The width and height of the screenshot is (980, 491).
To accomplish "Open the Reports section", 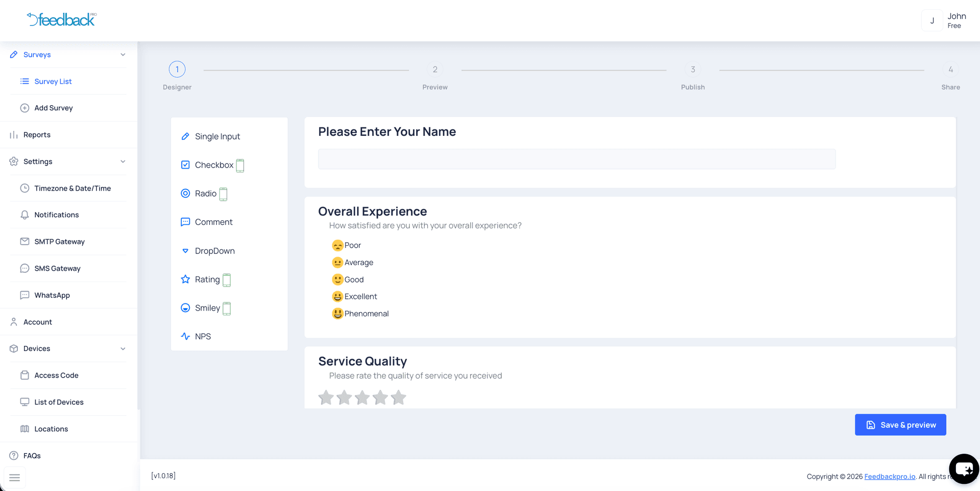I will (x=37, y=134).
